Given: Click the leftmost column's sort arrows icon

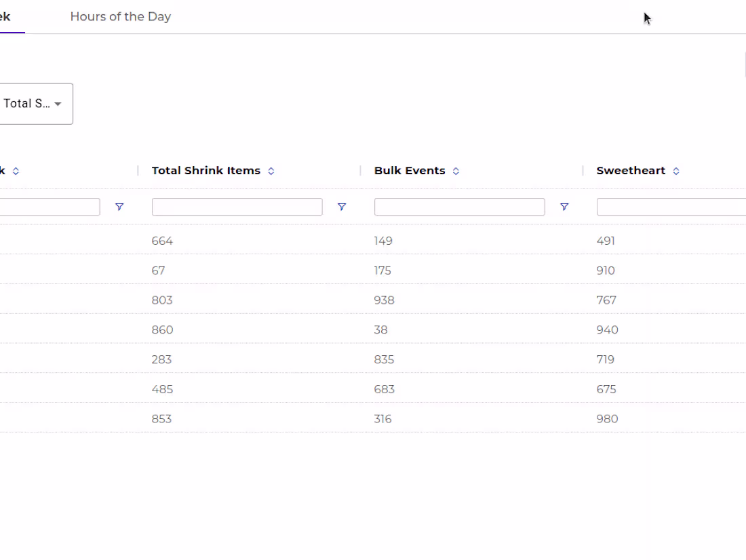Looking at the screenshot, I should tap(16, 172).
